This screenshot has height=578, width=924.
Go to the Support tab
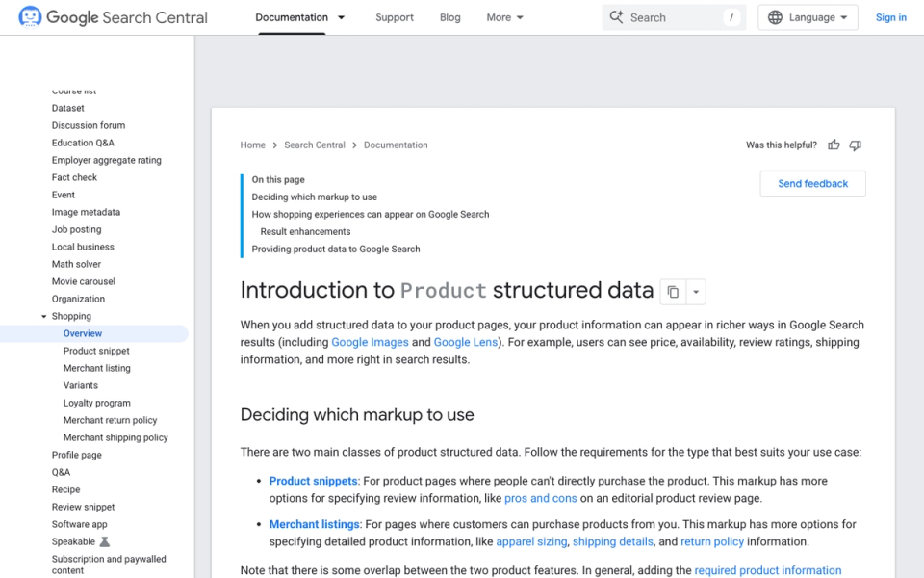click(x=395, y=17)
